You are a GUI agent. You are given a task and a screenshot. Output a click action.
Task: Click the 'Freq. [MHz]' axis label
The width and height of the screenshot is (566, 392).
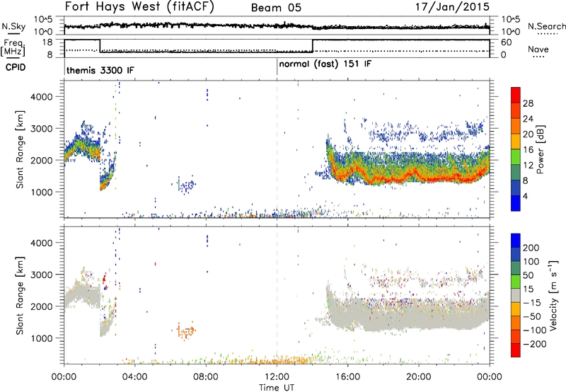coord(14,47)
